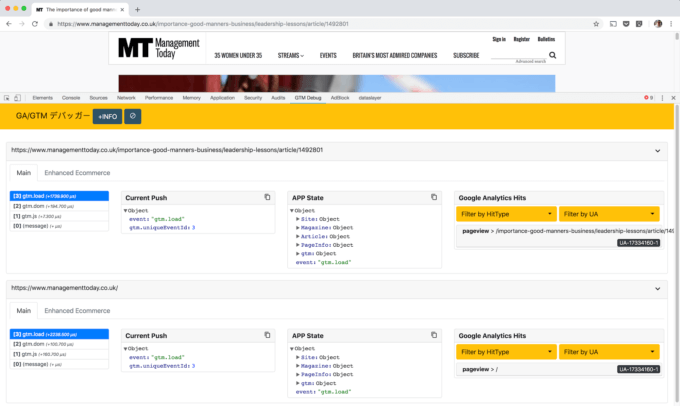The width and height of the screenshot is (680, 406).
Task: Click the Management Today MT logo
Action: 159,48
